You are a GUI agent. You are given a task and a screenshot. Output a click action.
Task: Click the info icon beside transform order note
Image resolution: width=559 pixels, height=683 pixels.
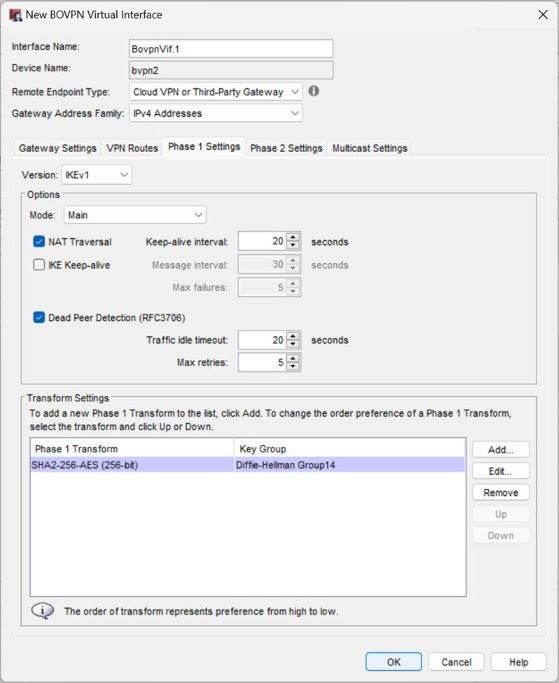tap(43, 611)
